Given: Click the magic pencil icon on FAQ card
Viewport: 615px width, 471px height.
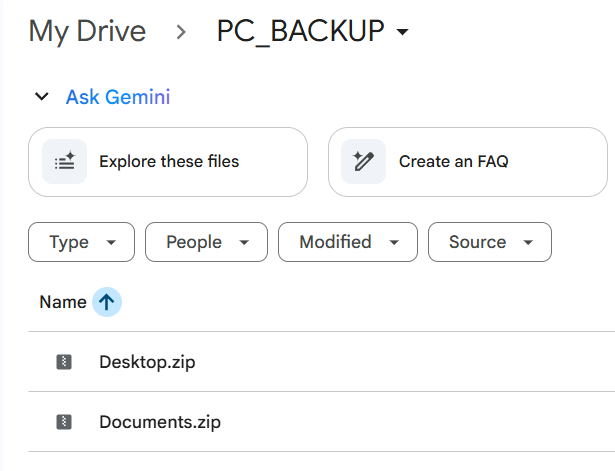Looking at the screenshot, I should click(x=363, y=161).
